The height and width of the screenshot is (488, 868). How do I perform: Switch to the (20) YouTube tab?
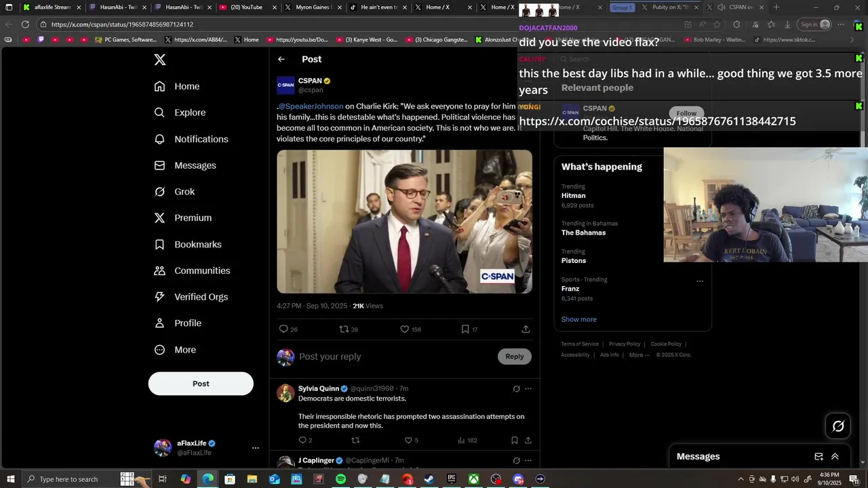click(x=246, y=7)
